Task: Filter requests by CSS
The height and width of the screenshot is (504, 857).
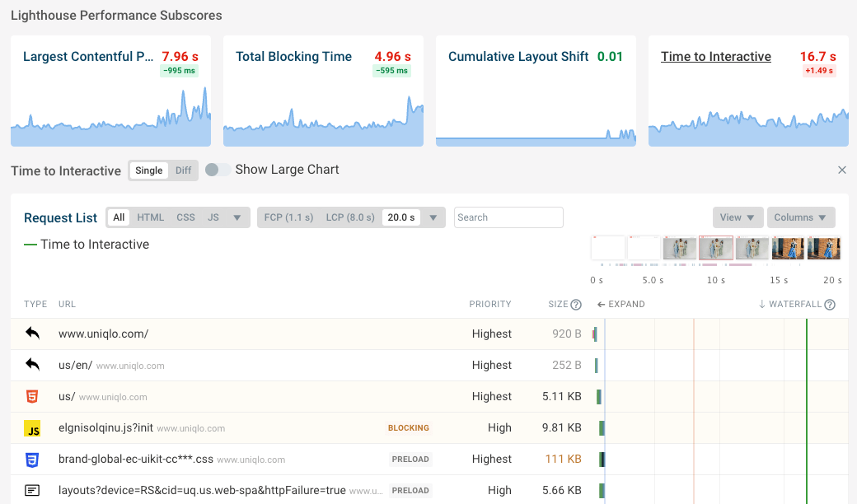Action: coord(186,217)
